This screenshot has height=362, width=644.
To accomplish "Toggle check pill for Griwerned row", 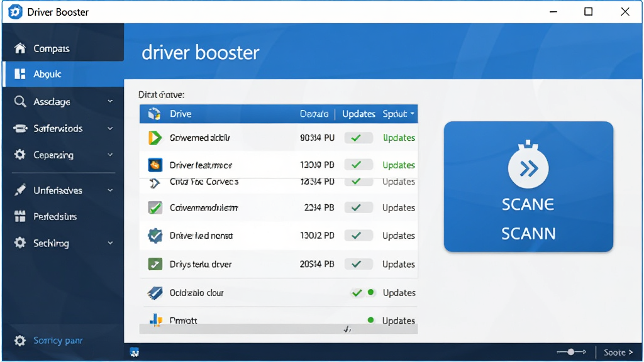I will (358, 138).
